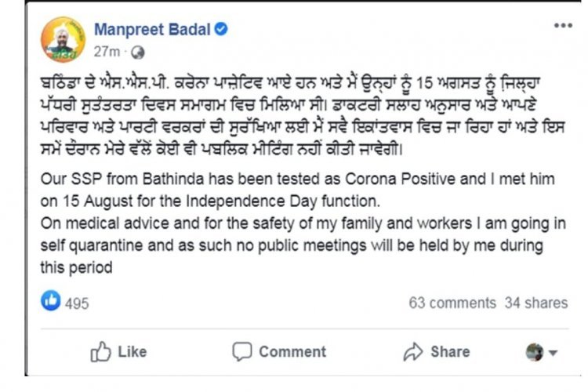View the 34 shares list

point(536,303)
